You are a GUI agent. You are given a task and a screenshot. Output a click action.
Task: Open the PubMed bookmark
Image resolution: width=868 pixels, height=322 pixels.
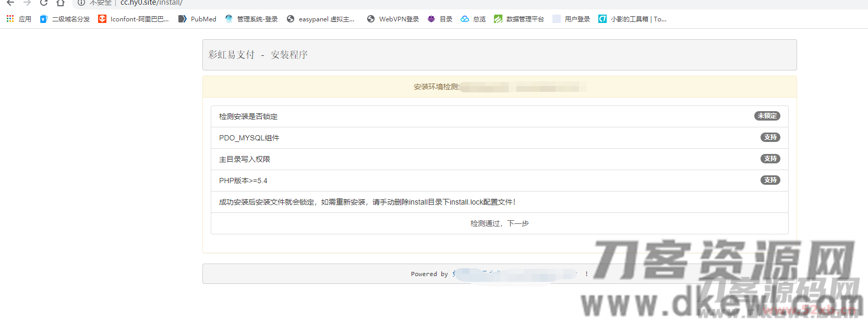click(x=197, y=19)
